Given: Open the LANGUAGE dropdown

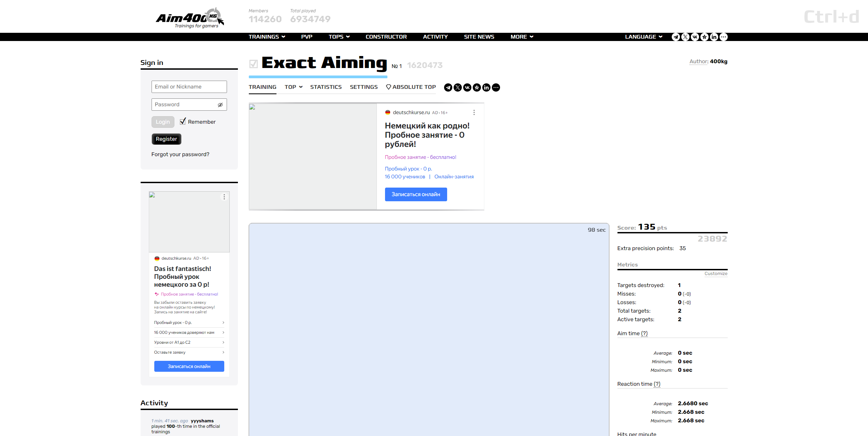Looking at the screenshot, I should tap(643, 37).
